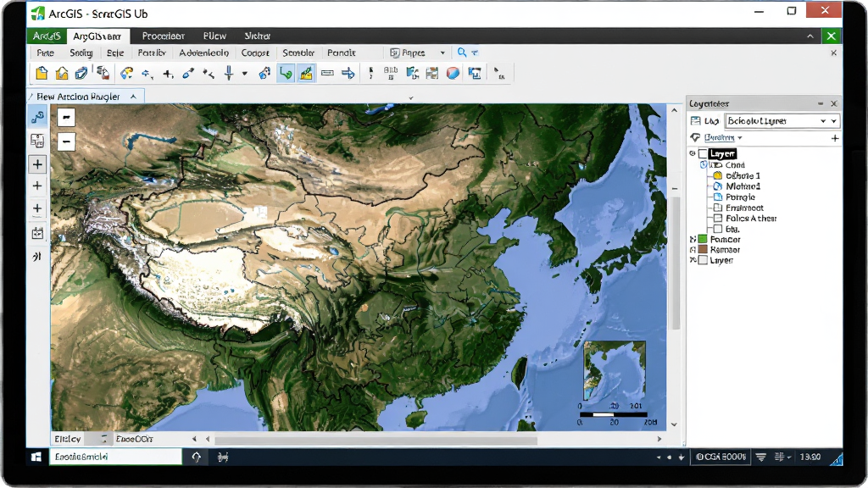Click the filter icon beside Dmitm
This screenshot has width=868, height=488.
[x=695, y=137]
